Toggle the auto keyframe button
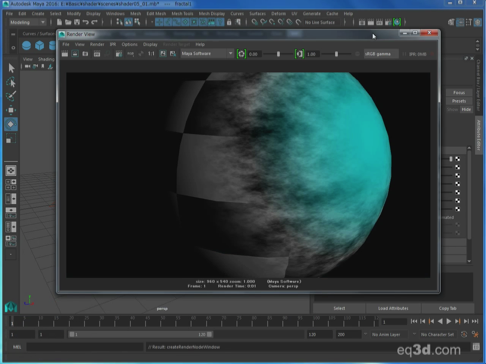 click(x=464, y=334)
